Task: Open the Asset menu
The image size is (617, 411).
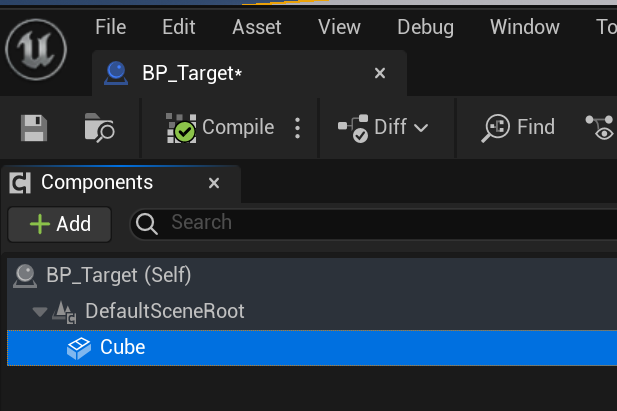Action: click(257, 27)
